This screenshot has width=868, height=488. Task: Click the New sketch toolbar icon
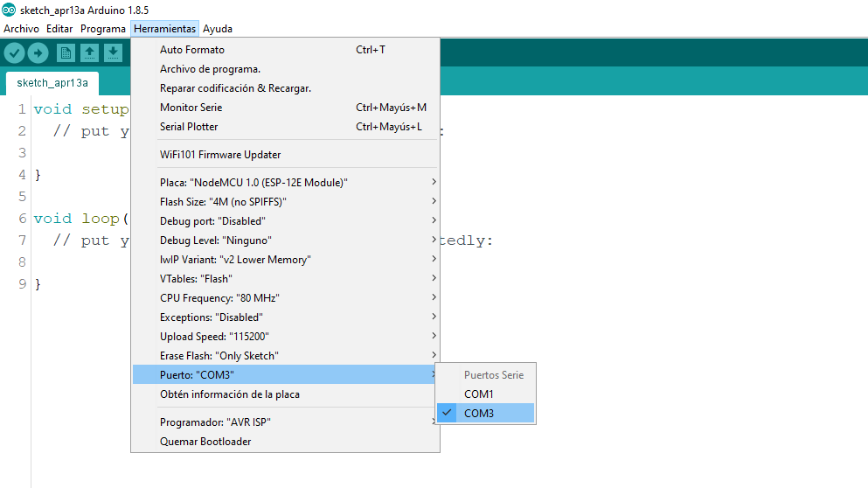[x=66, y=53]
